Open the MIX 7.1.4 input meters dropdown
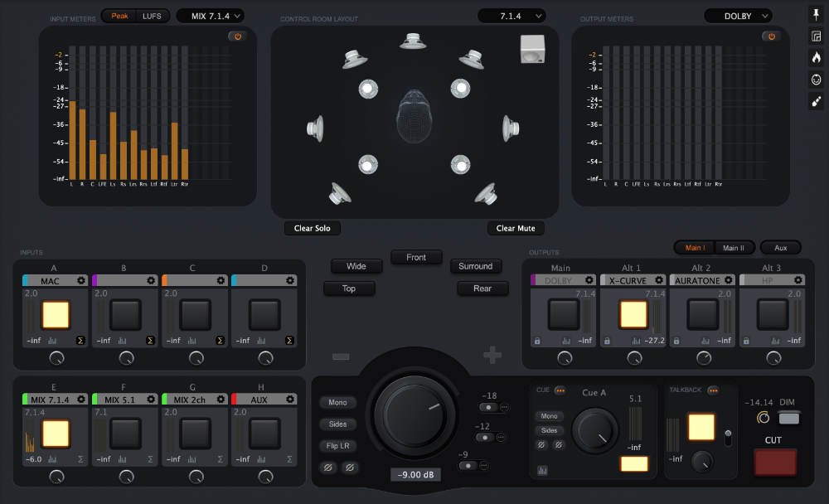The height and width of the screenshot is (504, 829). [211, 14]
